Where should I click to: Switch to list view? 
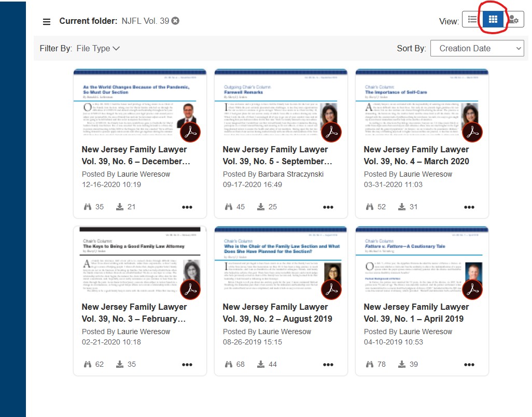(x=472, y=20)
